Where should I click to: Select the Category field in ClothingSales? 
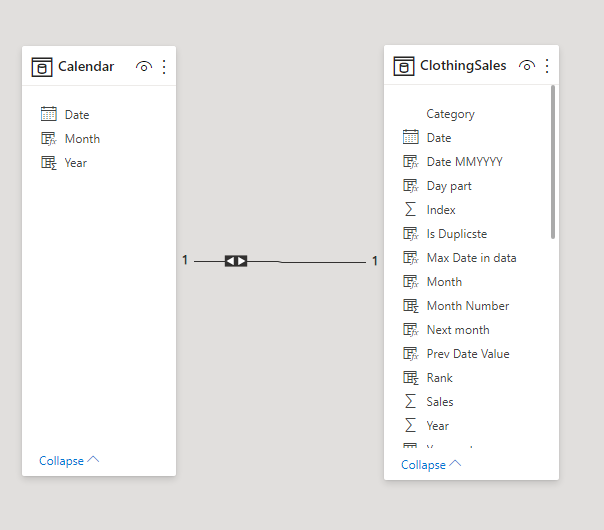coord(450,114)
